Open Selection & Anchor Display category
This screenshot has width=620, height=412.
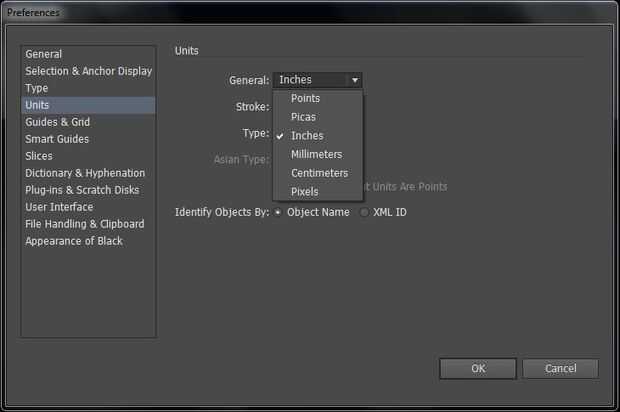89,71
